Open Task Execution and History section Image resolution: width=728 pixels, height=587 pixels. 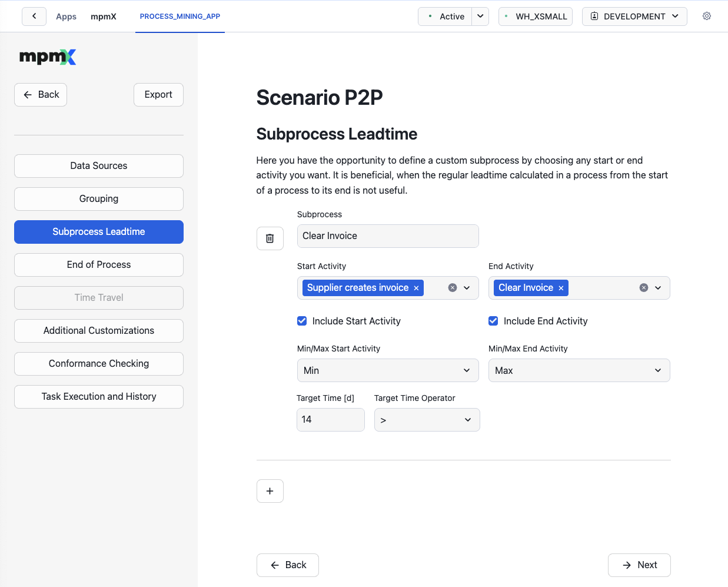click(x=99, y=397)
